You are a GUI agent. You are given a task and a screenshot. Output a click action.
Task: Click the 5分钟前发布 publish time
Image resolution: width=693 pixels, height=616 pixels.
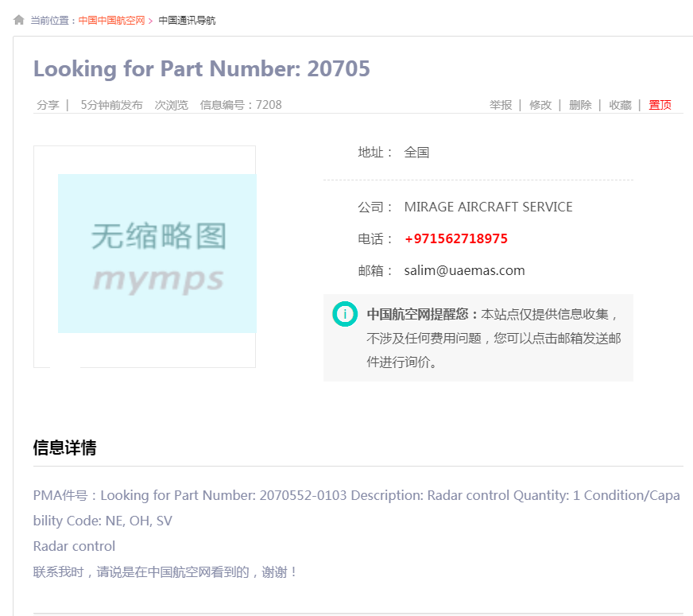tap(111, 105)
